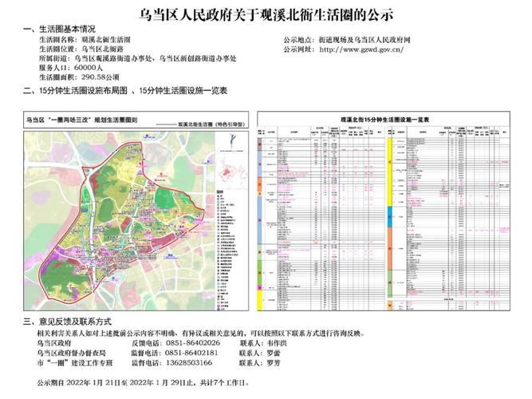
Task: Click the orange color block in the right table's category column
Action: pyautogui.click(x=390, y=248)
